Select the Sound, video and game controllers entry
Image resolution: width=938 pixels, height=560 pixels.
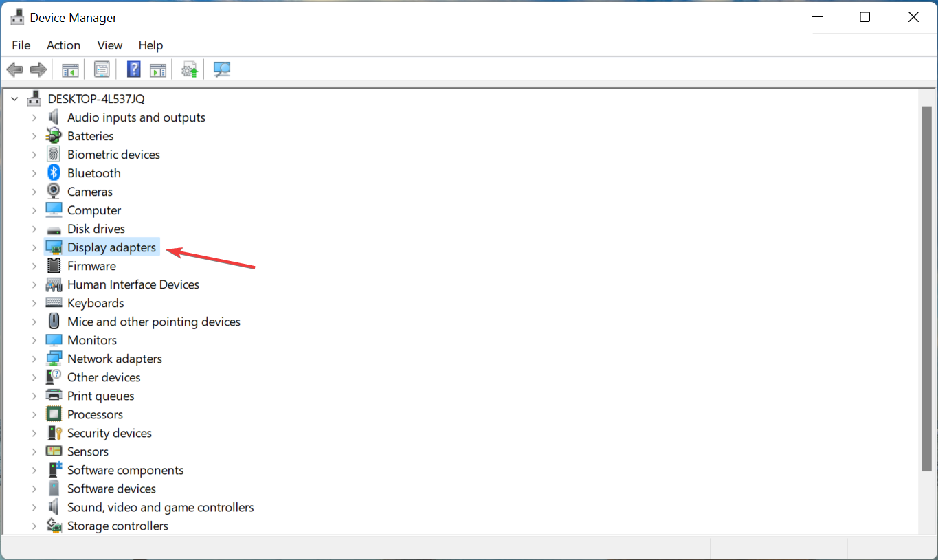click(160, 507)
